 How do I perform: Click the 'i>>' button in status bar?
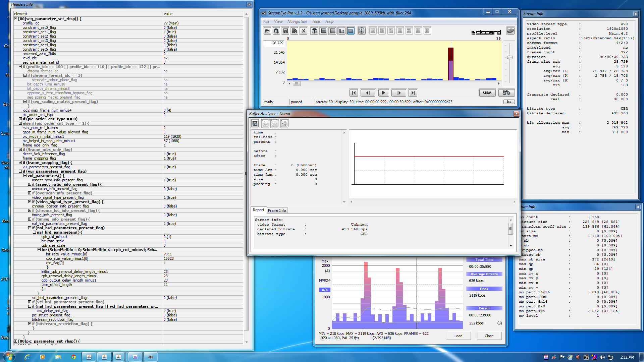(509, 102)
